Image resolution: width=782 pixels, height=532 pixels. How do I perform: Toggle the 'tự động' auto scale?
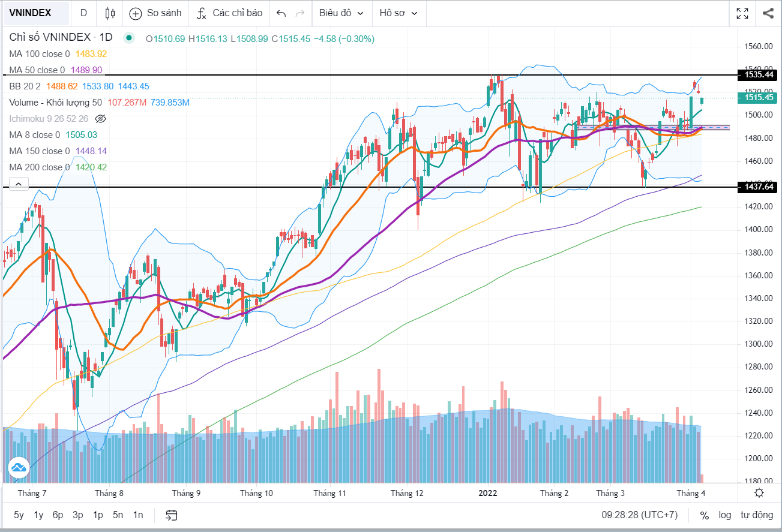(x=756, y=515)
